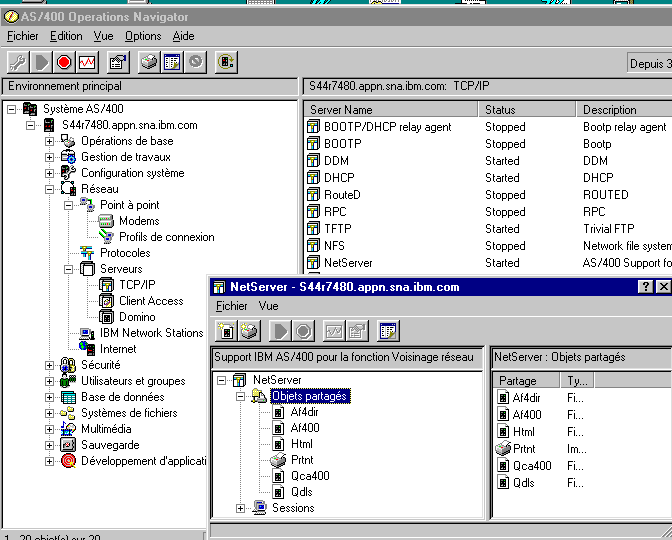Open the Fichier menu in NetServer window

click(x=231, y=306)
